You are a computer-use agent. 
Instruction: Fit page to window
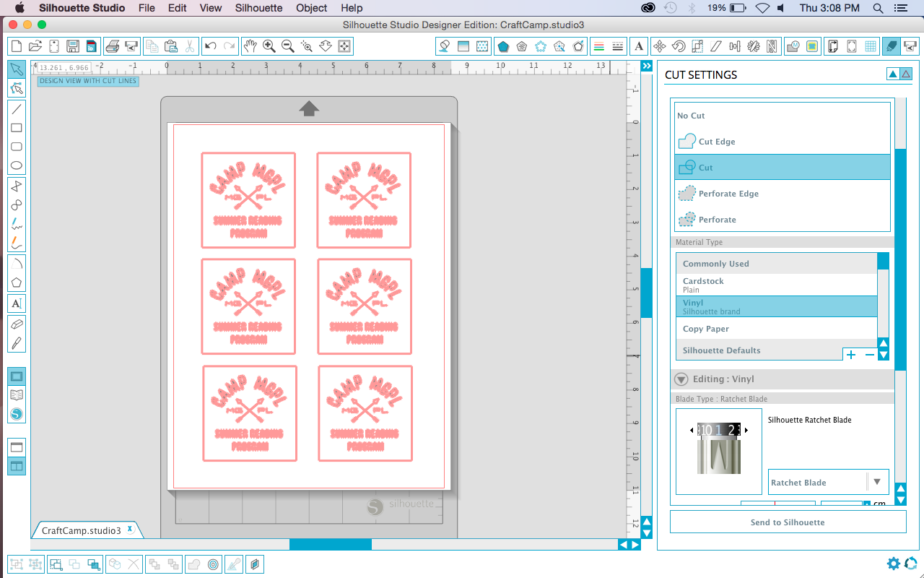344,46
